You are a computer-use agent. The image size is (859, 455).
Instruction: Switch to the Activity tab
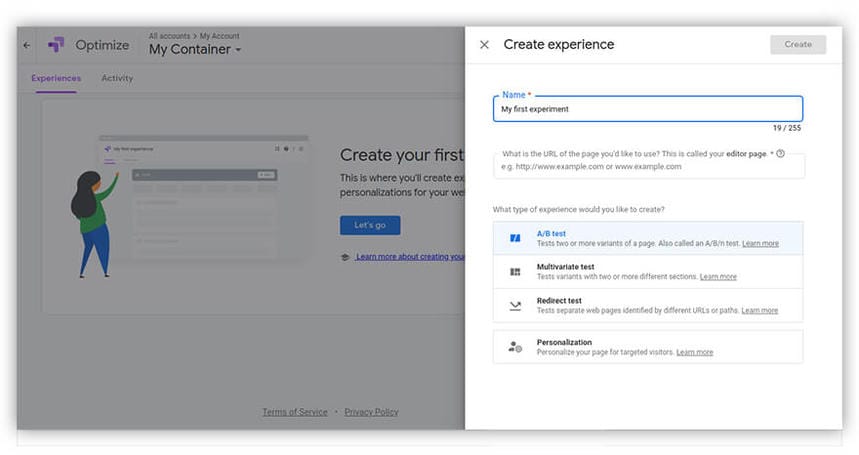pyautogui.click(x=117, y=78)
